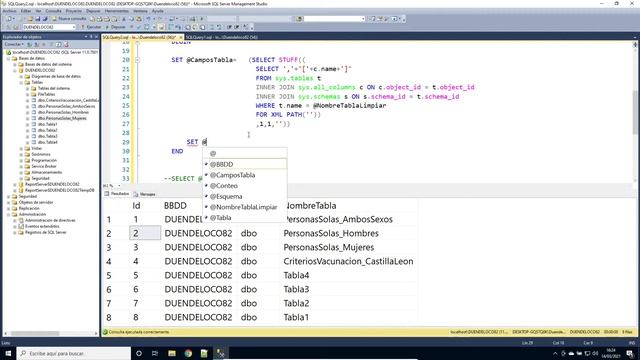
Task: Expand the dbo.Tabla1 table node
Action: pyautogui.click(x=28, y=124)
